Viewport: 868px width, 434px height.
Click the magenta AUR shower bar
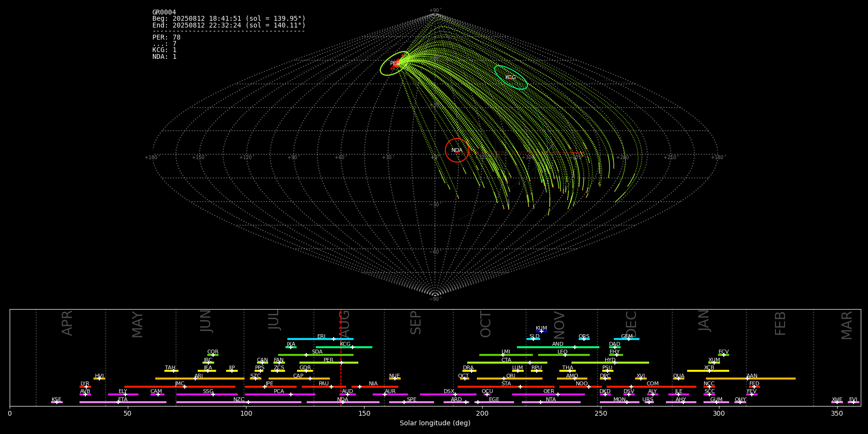[390, 394]
